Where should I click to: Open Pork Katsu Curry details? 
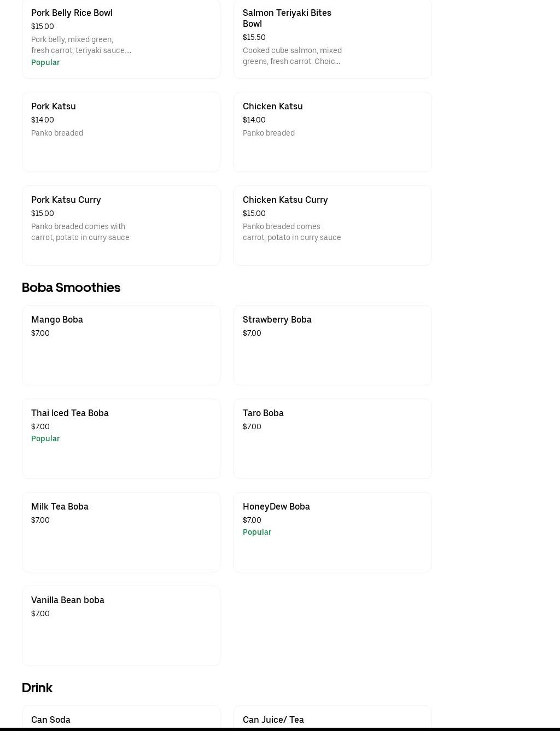[x=120, y=225]
